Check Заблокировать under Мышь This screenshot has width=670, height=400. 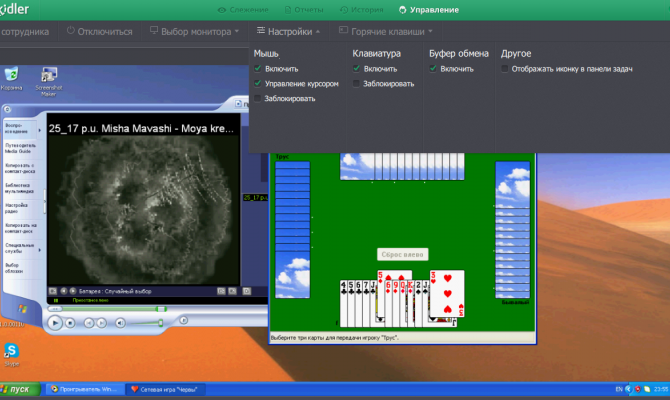[257, 98]
